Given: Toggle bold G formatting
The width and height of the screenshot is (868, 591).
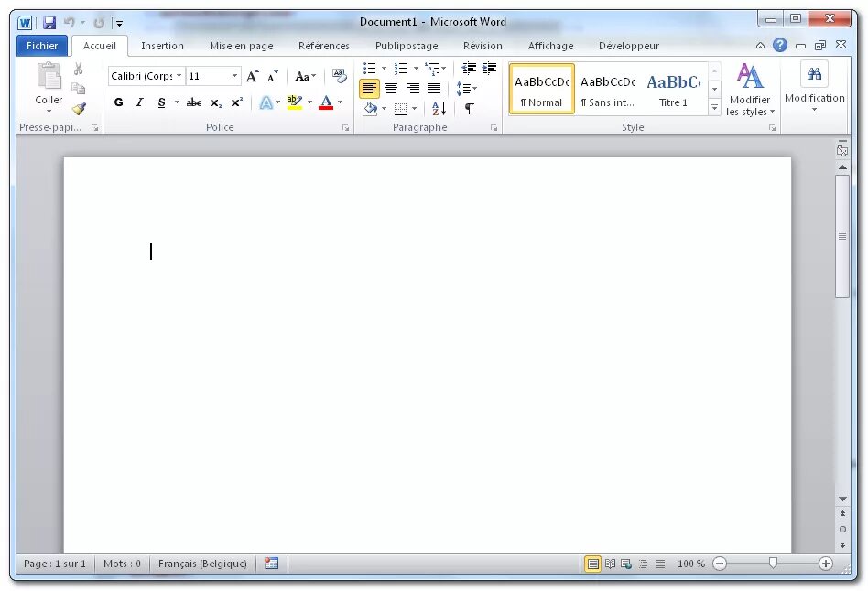Looking at the screenshot, I should point(118,102).
